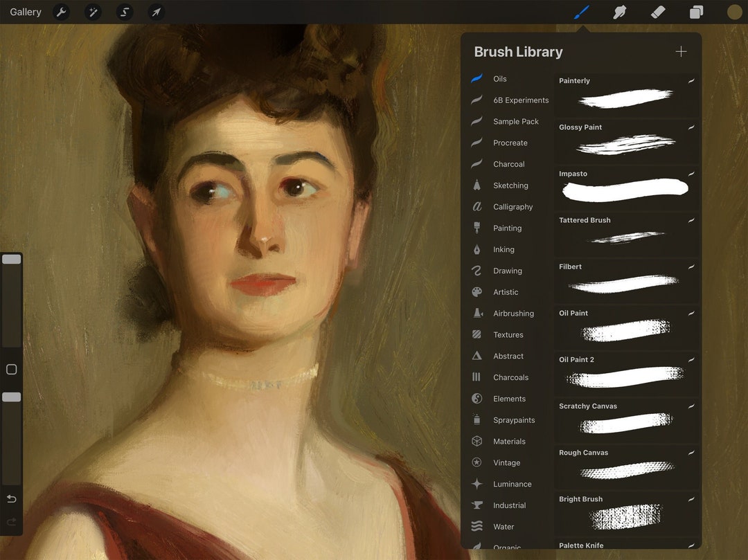Open the active color swatch
Screen dimensions: 748x560
click(733, 12)
